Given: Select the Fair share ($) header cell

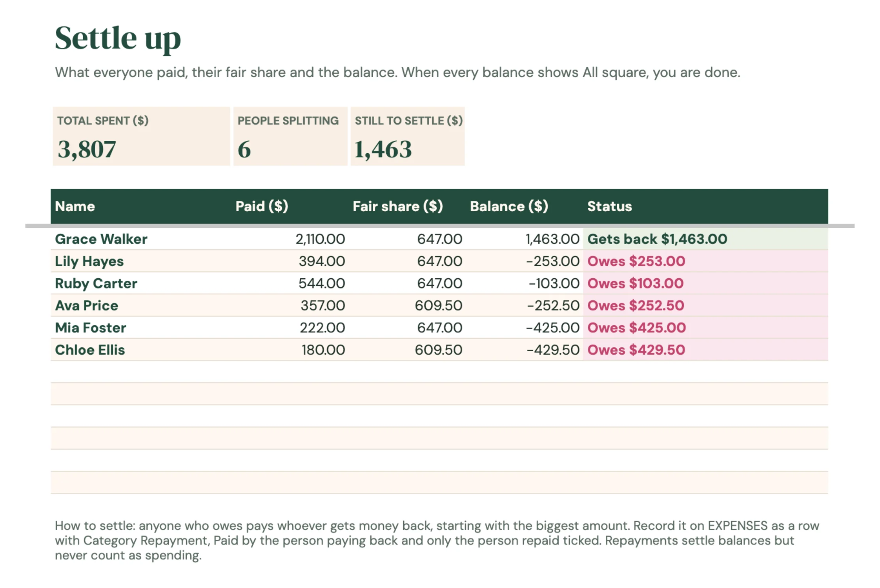Looking at the screenshot, I should (x=397, y=206).
